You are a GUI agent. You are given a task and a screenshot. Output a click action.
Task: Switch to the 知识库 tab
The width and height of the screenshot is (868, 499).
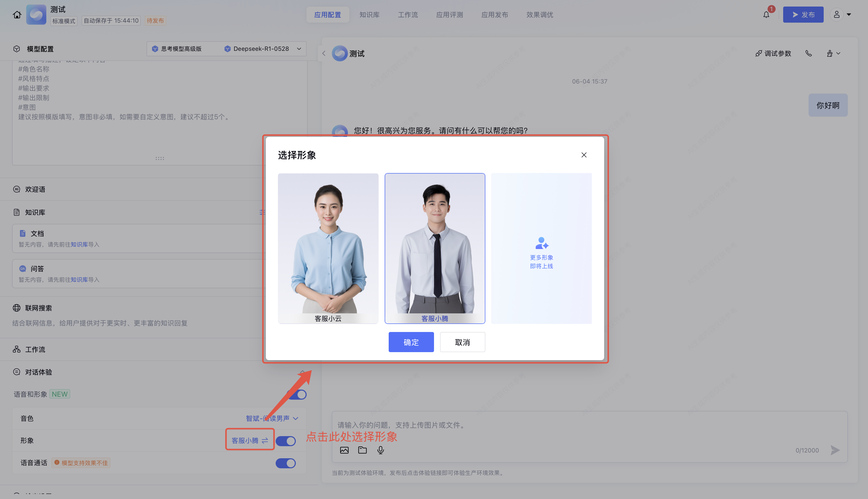[x=369, y=15]
